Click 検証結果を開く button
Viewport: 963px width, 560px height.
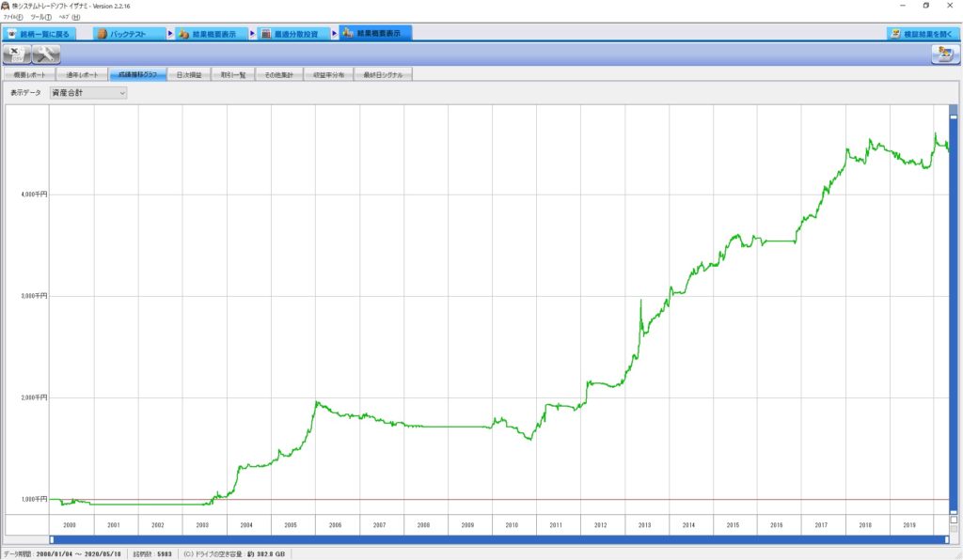click(x=924, y=33)
